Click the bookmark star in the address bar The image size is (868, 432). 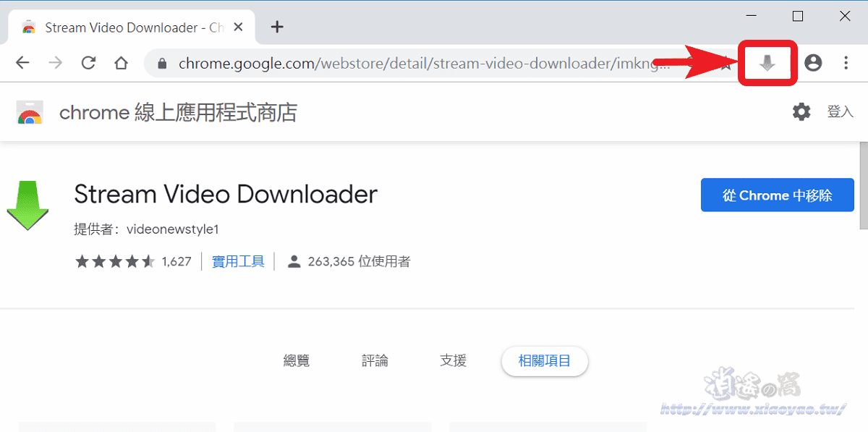pyautogui.click(x=726, y=63)
